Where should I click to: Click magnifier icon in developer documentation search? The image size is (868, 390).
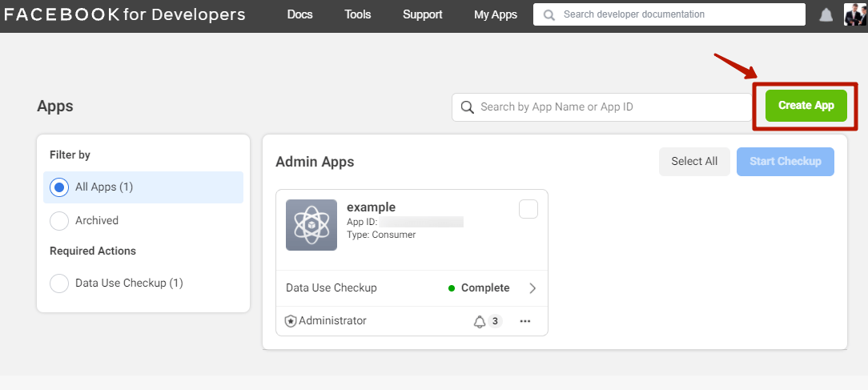click(549, 15)
